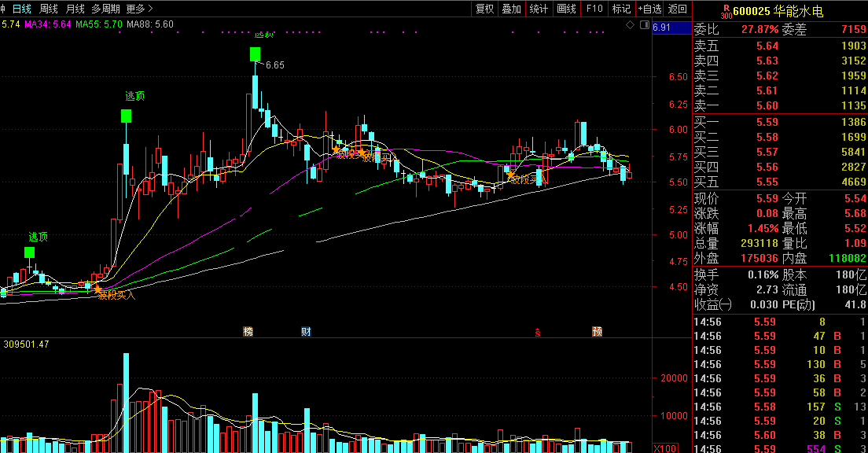Click the orange star beside the lowest 波段买入 label
The height and width of the screenshot is (453, 868).
click(x=98, y=289)
